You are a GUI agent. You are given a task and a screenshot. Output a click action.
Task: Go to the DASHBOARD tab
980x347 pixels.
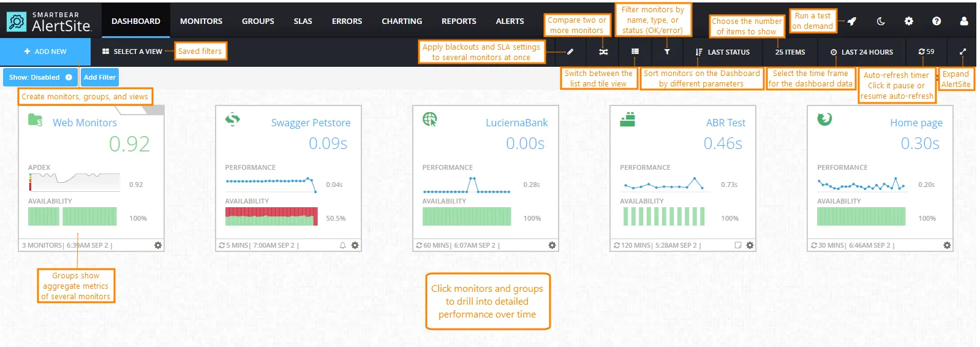pos(136,21)
